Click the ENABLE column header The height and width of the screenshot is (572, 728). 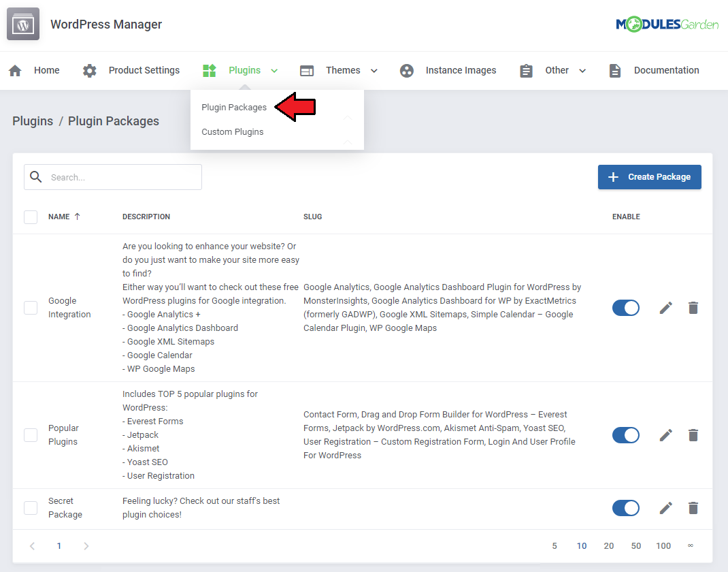click(x=626, y=217)
